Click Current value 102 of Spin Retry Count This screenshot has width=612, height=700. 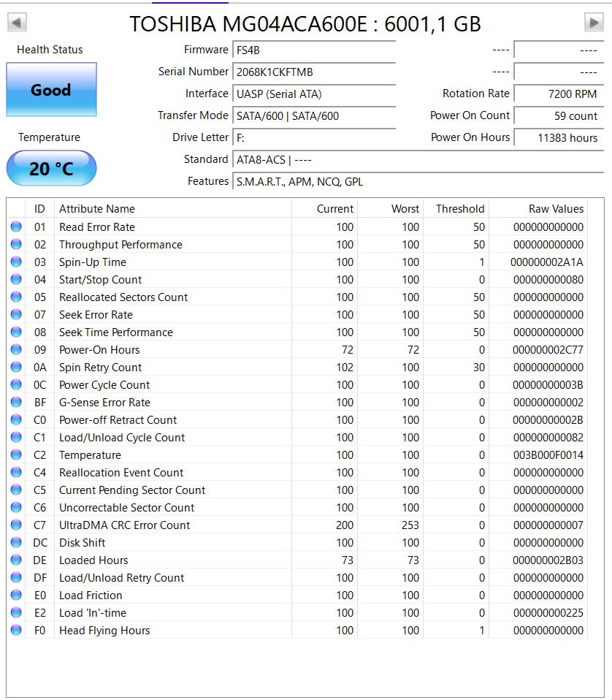345,367
